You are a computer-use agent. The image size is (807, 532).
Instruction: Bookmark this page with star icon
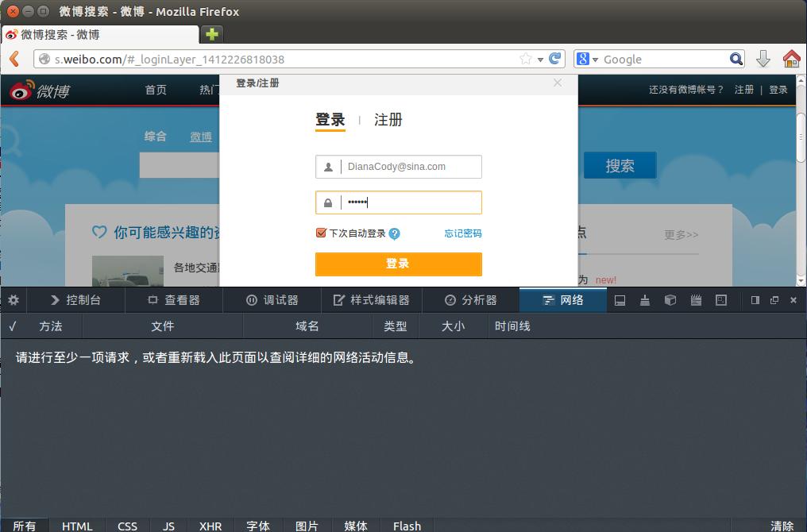[x=525, y=59]
